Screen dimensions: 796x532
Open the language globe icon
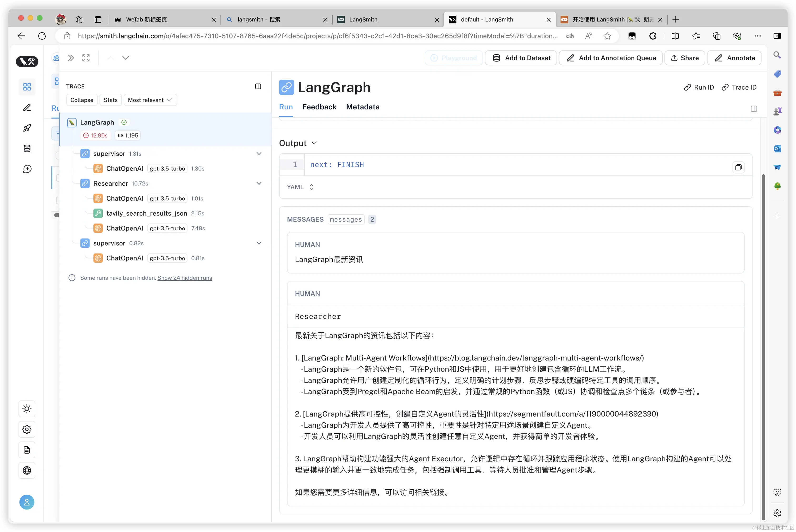(27, 470)
